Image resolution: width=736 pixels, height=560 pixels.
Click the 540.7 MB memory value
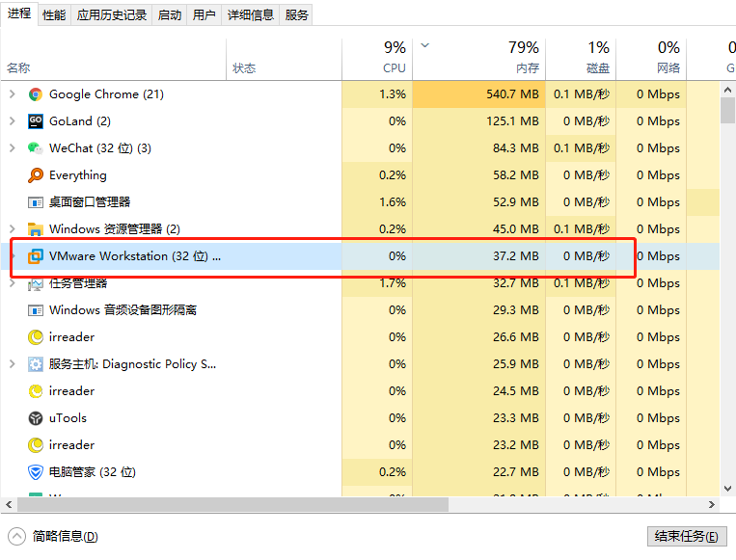(512, 94)
